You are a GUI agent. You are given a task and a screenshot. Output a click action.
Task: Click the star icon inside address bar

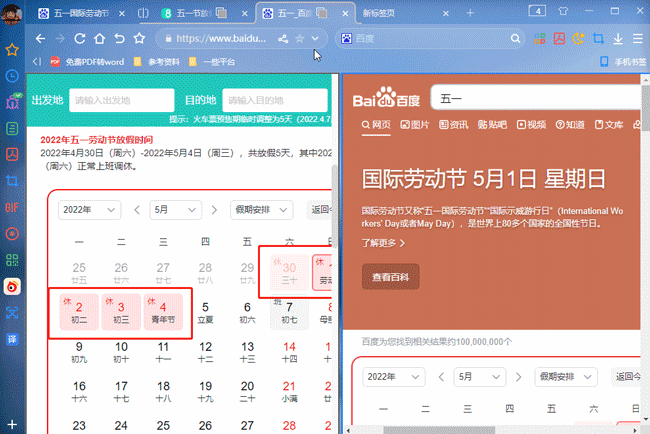299,39
